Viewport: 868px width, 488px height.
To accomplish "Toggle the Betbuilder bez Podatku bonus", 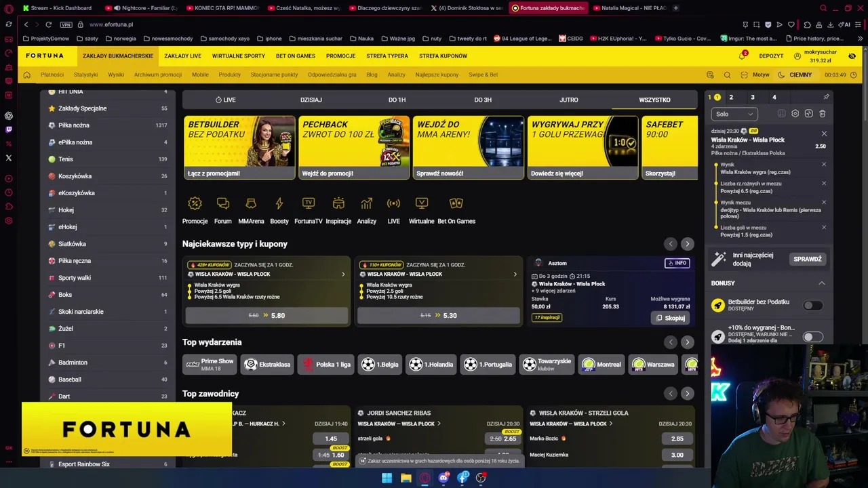I will (812, 306).
